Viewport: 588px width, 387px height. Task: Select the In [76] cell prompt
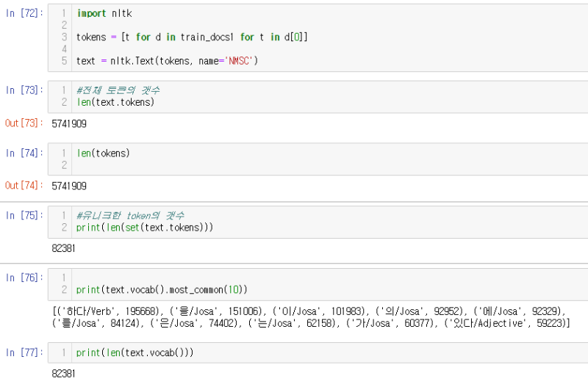pos(22,278)
